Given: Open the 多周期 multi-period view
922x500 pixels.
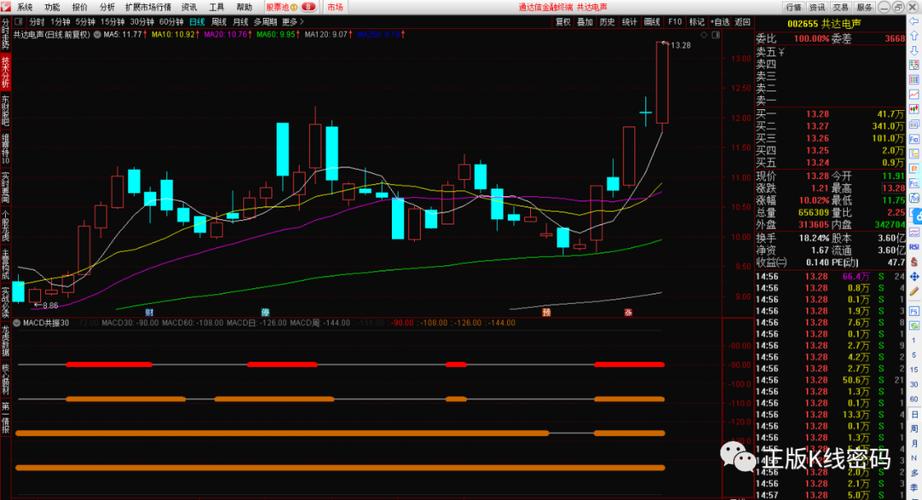Looking at the screenshot, I should pos(265,21).
